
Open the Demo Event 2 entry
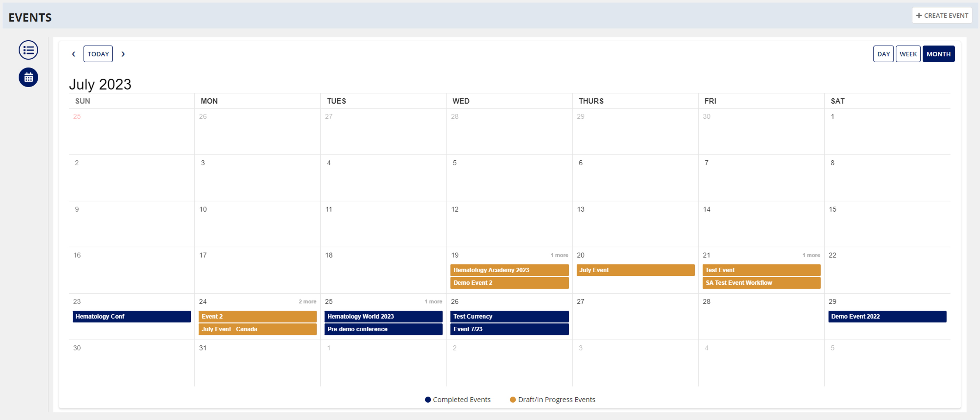509,283
